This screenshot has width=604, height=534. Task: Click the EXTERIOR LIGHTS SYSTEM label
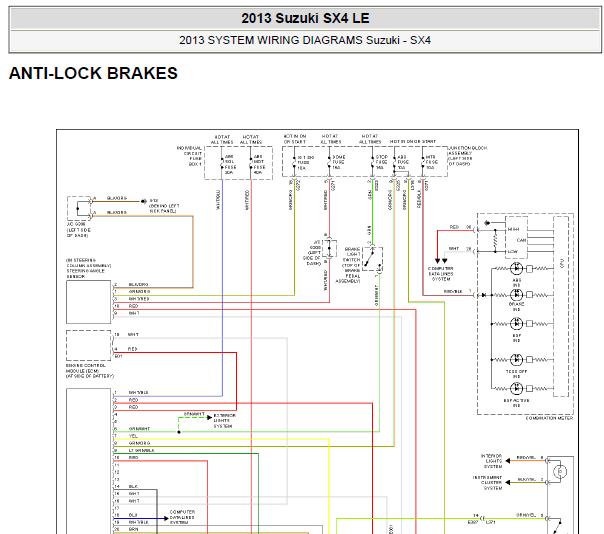[x=225, y=421]
